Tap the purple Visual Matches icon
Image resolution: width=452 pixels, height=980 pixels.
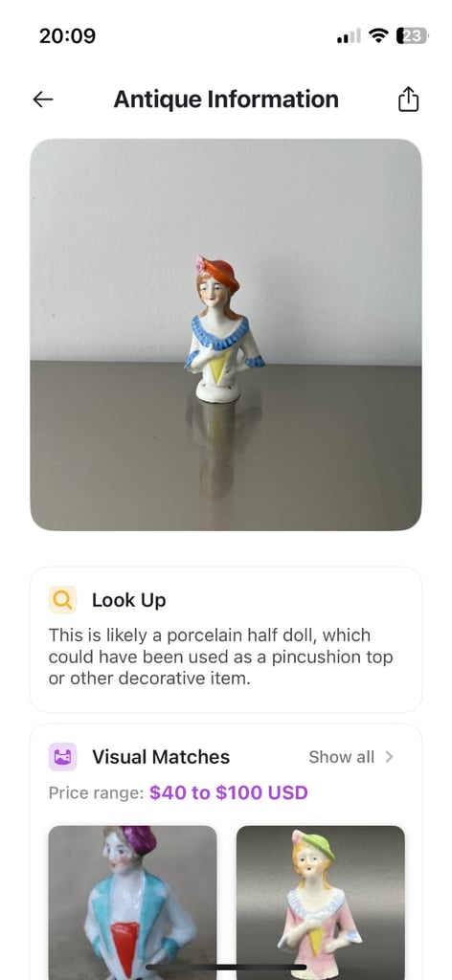[62, 757]
